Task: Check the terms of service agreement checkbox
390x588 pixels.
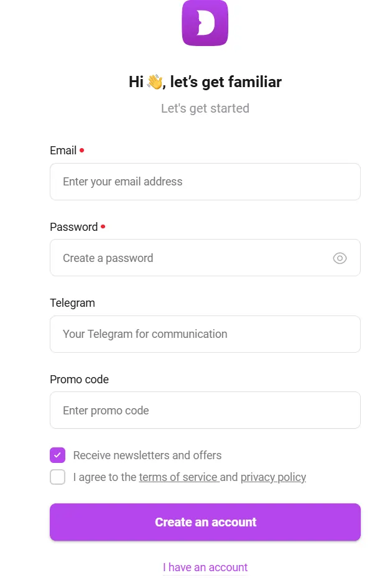Action: click(x=57, y=477)
